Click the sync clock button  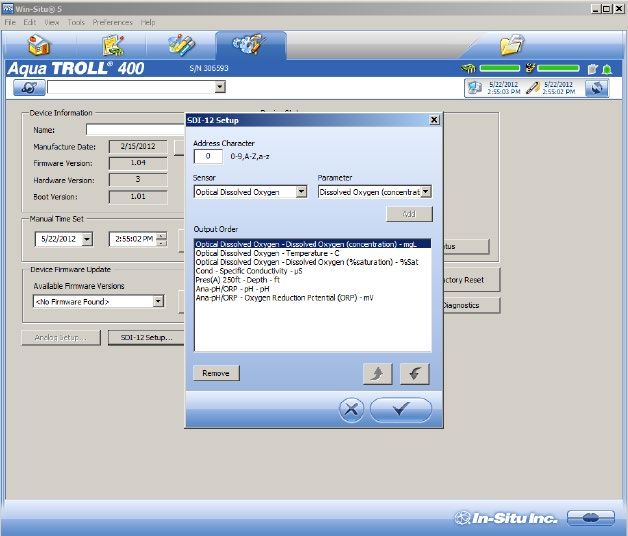coord(596,88)
